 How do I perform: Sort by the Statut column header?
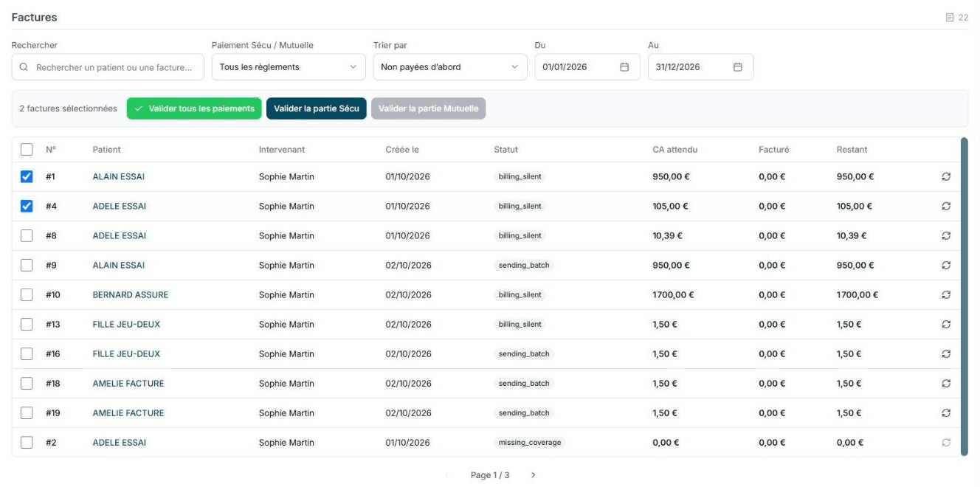coord(505,150)
